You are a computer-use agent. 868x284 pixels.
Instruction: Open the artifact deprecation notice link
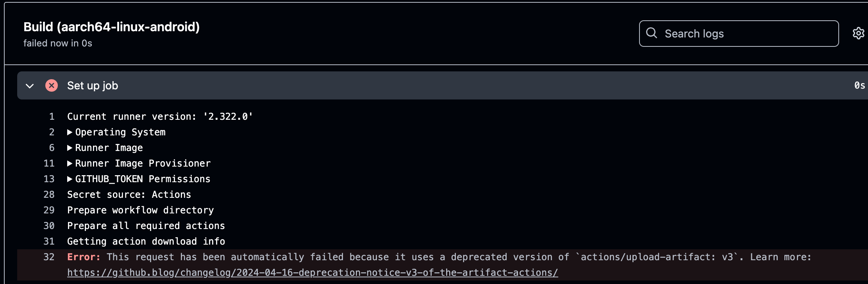point(313,273)
